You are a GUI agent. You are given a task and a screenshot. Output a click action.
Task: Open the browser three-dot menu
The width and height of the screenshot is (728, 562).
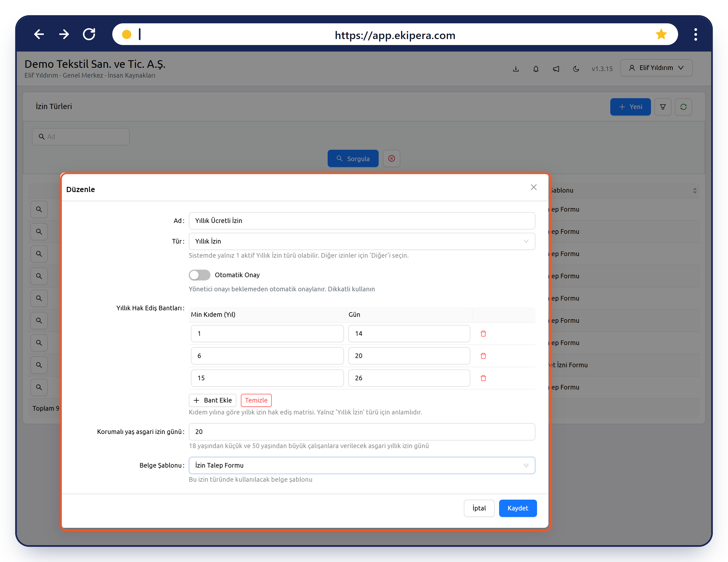(x=695, y=34)
